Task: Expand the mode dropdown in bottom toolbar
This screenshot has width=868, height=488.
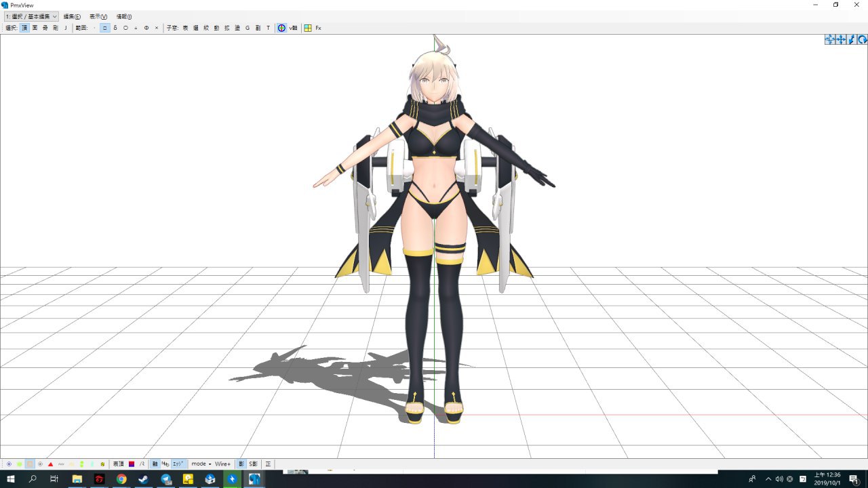Action: (201, 464)
